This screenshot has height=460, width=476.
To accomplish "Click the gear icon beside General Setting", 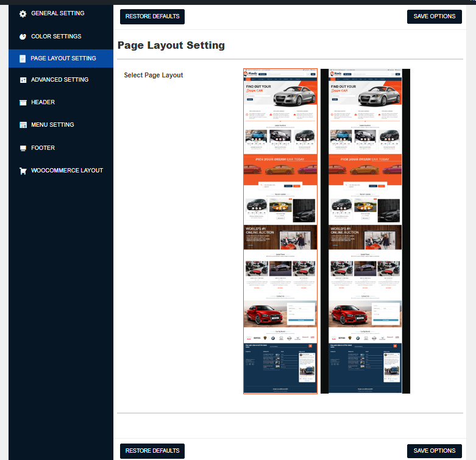I will [23, 13].
